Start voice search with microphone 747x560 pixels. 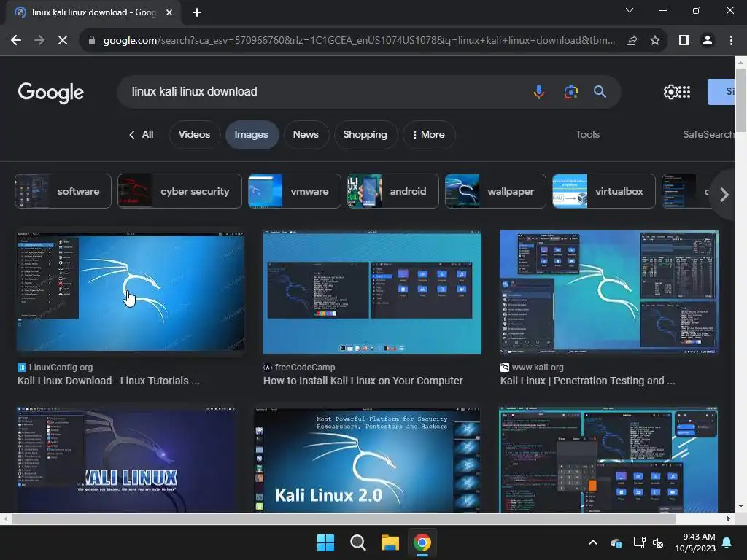539,91
